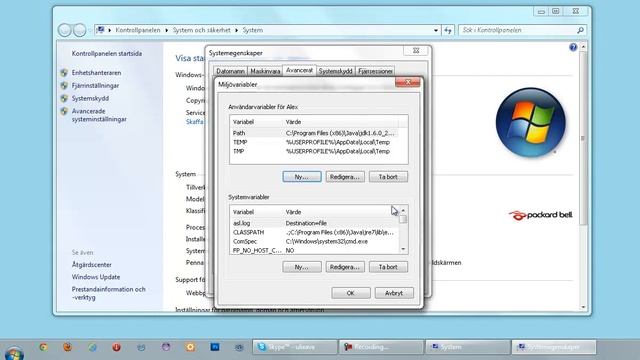The height and width of the screenshot is (360, 640).
Task: Switch to the Skype taskbar window
Action: [x=295, y=347]
